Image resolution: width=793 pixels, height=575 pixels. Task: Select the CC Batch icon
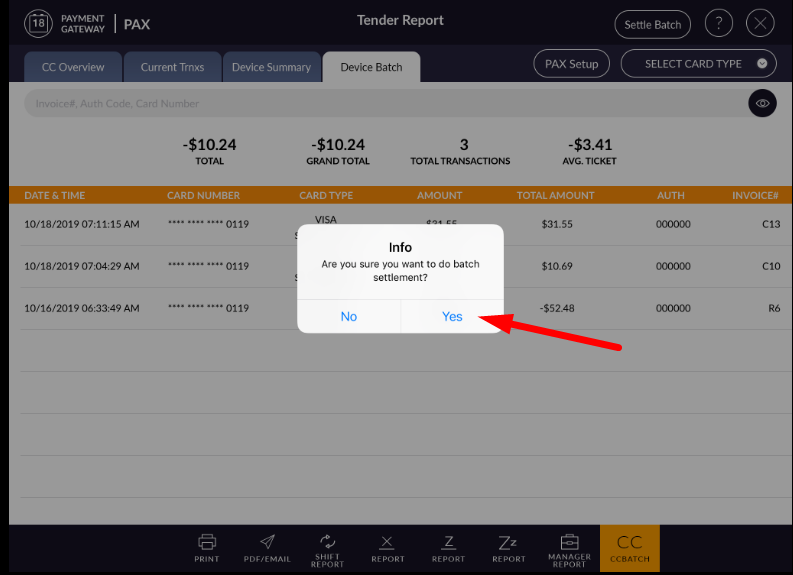point(629,548)
